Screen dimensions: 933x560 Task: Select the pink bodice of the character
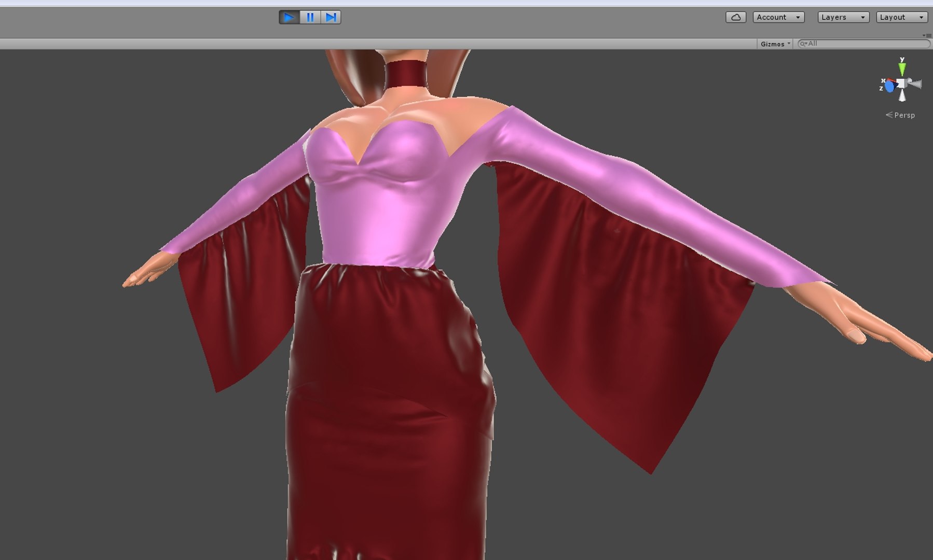tap(381, 207)
